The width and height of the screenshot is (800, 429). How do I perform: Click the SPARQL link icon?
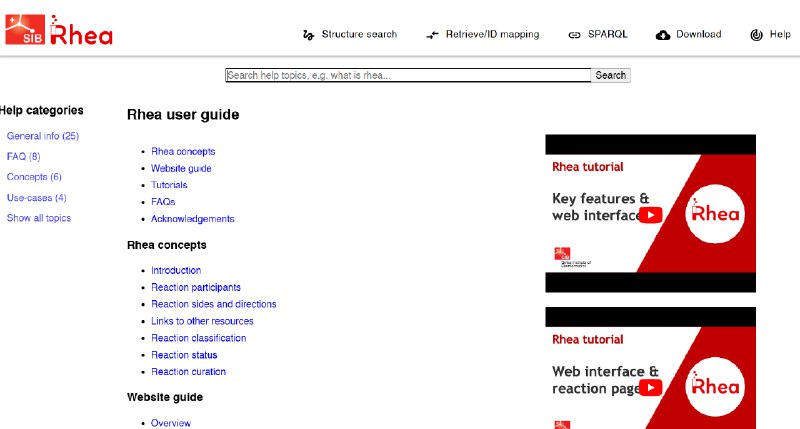[x=574, y=35]
